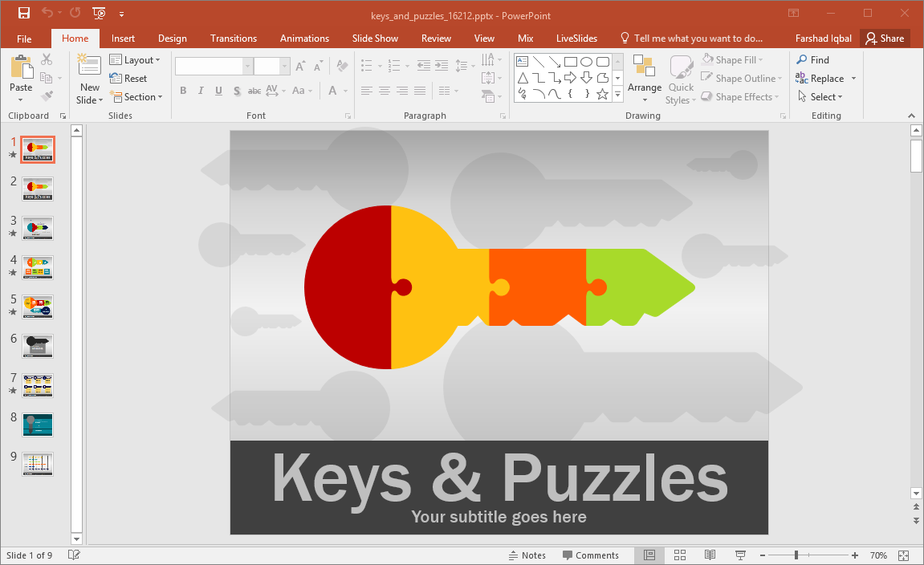924x565 pixels.
Task: Select slide 6 thumbnail in slide panel
Action: [x=38, y=346]
